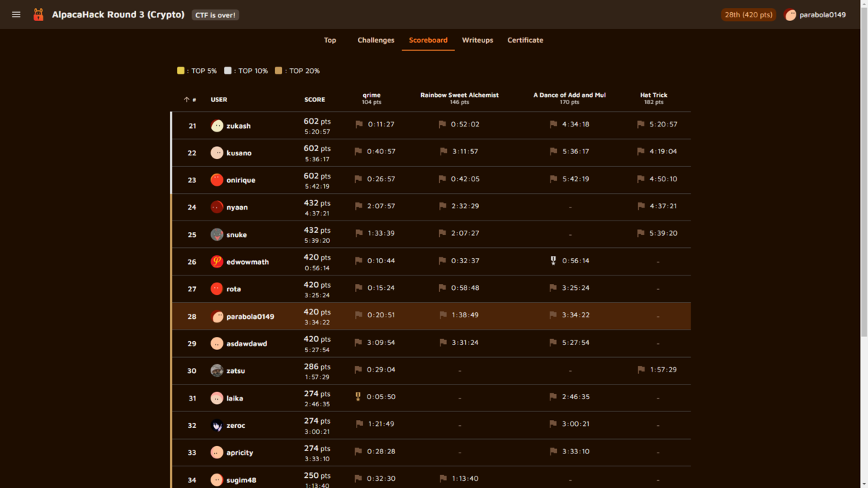Click sugim48's Rainbow time 1:13:40
The height and width of the screenshot is (488, 868).
point(464,479)
